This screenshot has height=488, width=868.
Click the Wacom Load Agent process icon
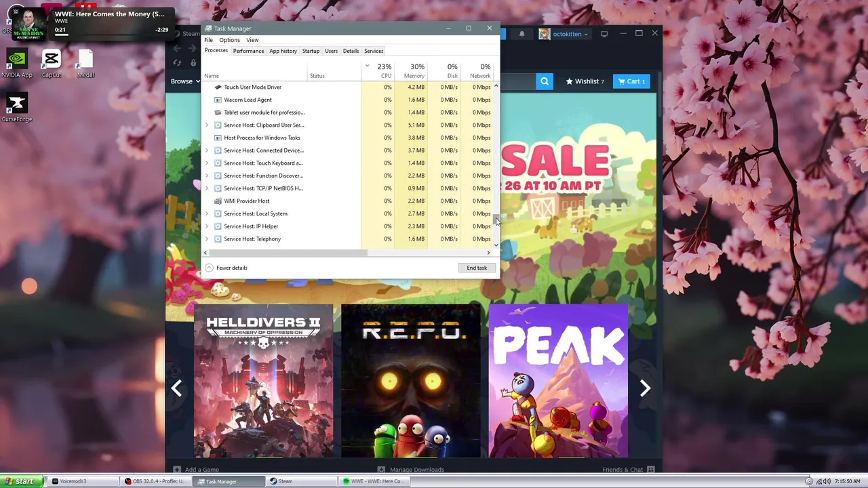pyautogui.click(x=218, y=100)
